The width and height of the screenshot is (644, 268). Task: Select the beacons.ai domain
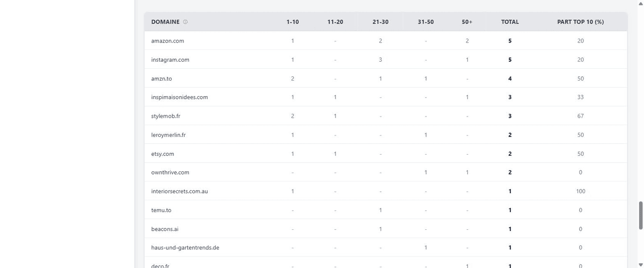click(165, 229)
